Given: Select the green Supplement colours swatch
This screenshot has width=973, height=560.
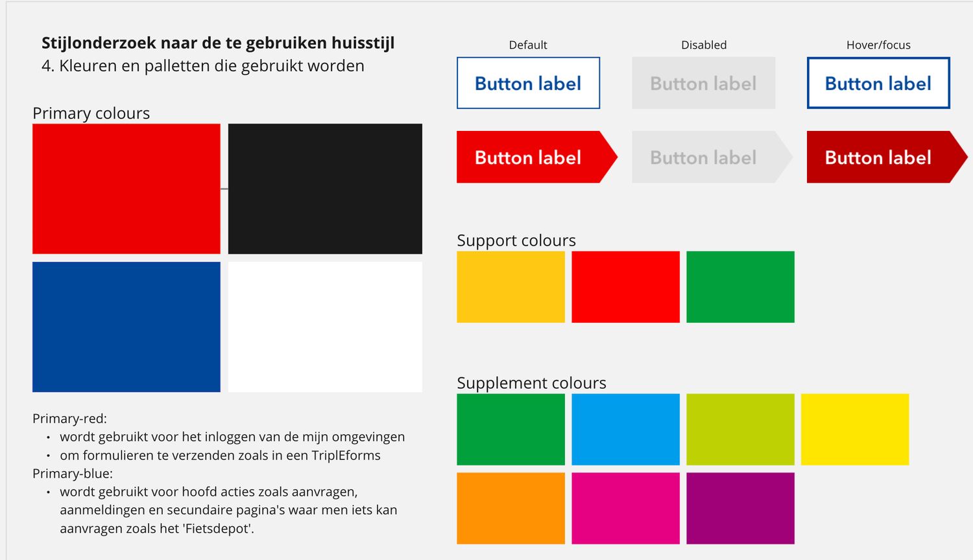Looking at the screenshot, I should 511,429.
